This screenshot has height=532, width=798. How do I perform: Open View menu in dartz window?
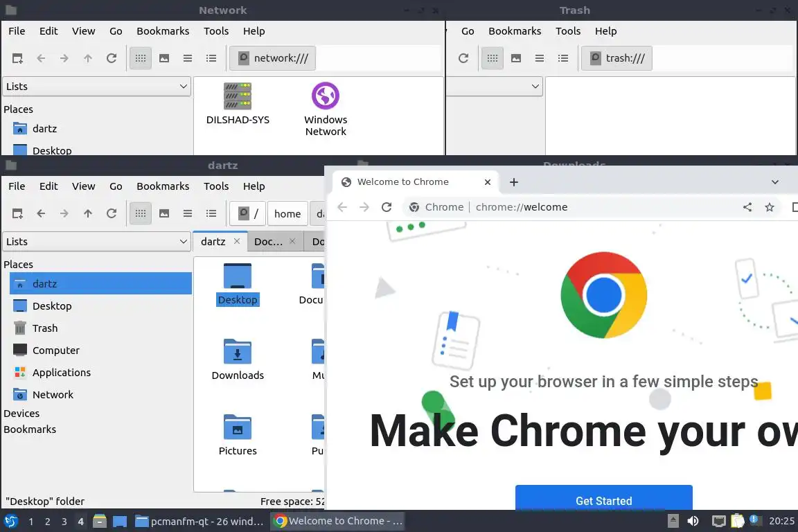[x=83, y=186]
